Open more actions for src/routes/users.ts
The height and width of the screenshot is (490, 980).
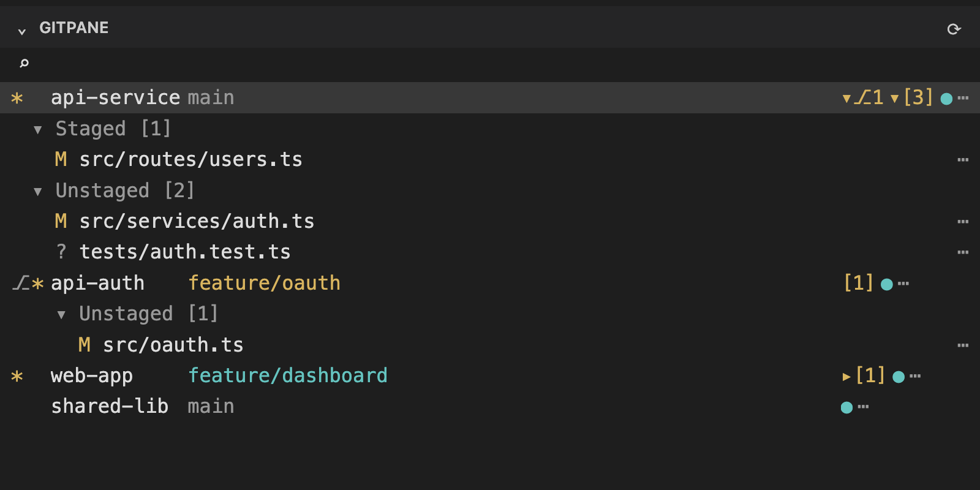pos(963,160)
